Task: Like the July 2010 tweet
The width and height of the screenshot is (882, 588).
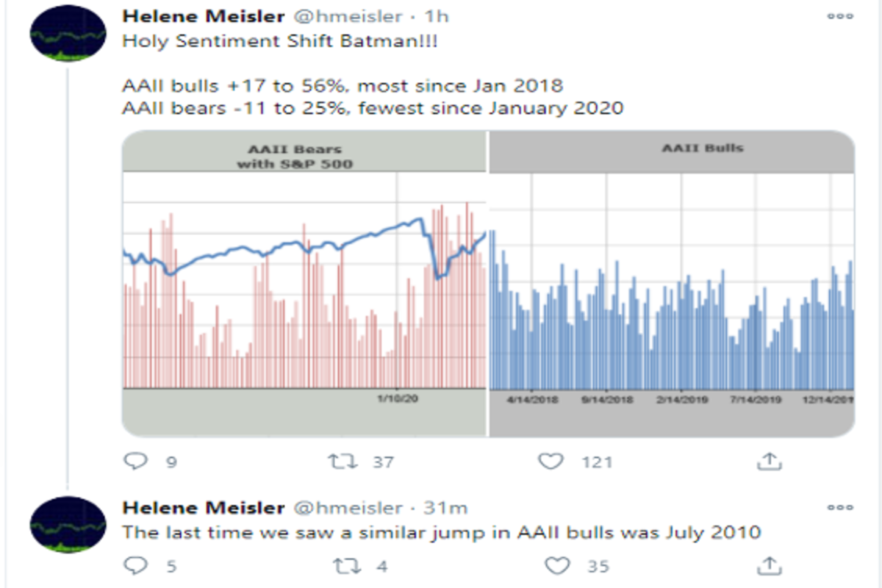Action: [558, 565]
